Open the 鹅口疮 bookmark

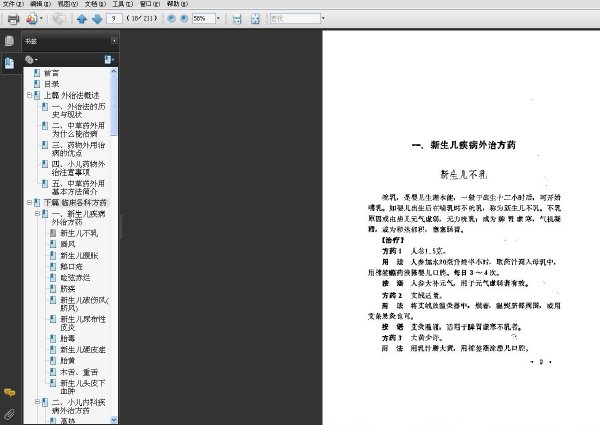coord(71,266)
